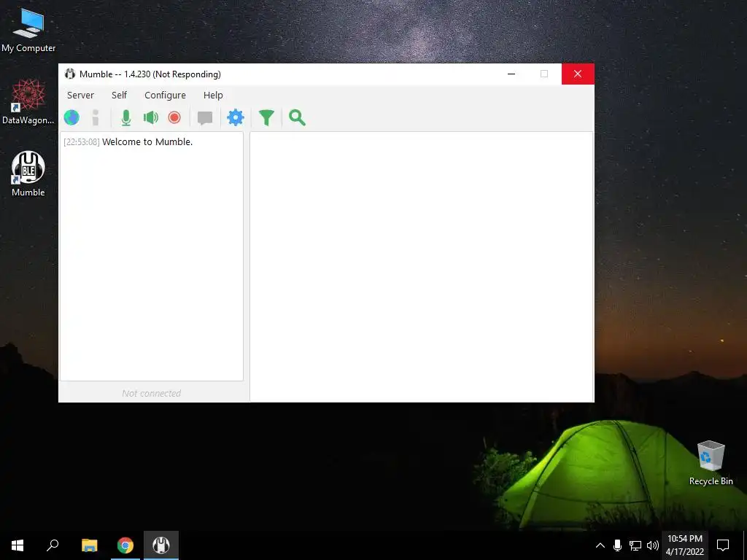The width and height of the screenshot is (747, 560).
Task: Click the Not connected chat input field
Action: coord(152,393)
